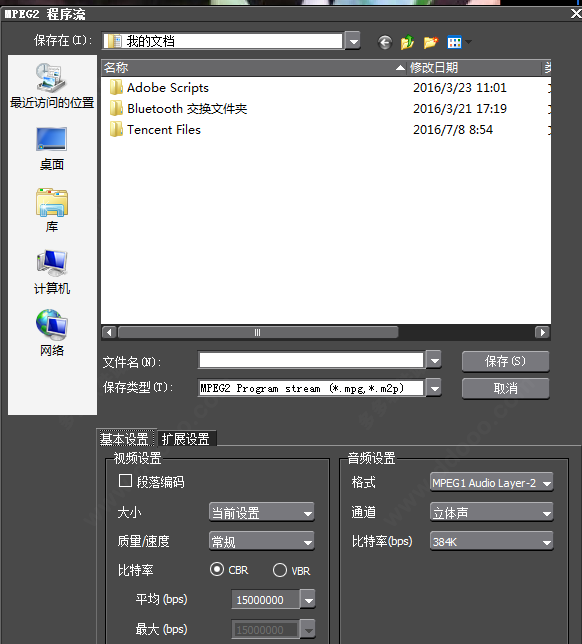This screenshot has height=644, width=582.
Task: Select the Bluetooth 交换文件夹 folder
Action: click(x=179, y=108)
